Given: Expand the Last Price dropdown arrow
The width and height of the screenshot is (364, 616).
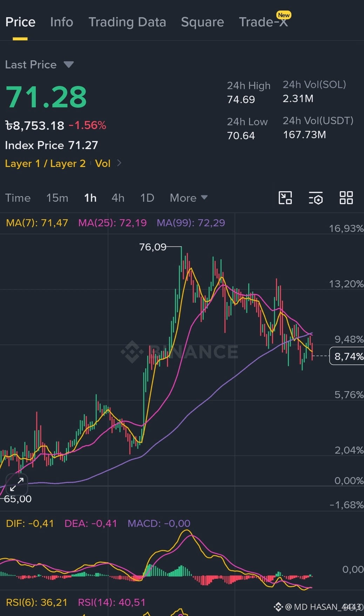Looking at the screenshot, I should pos(69,65).
